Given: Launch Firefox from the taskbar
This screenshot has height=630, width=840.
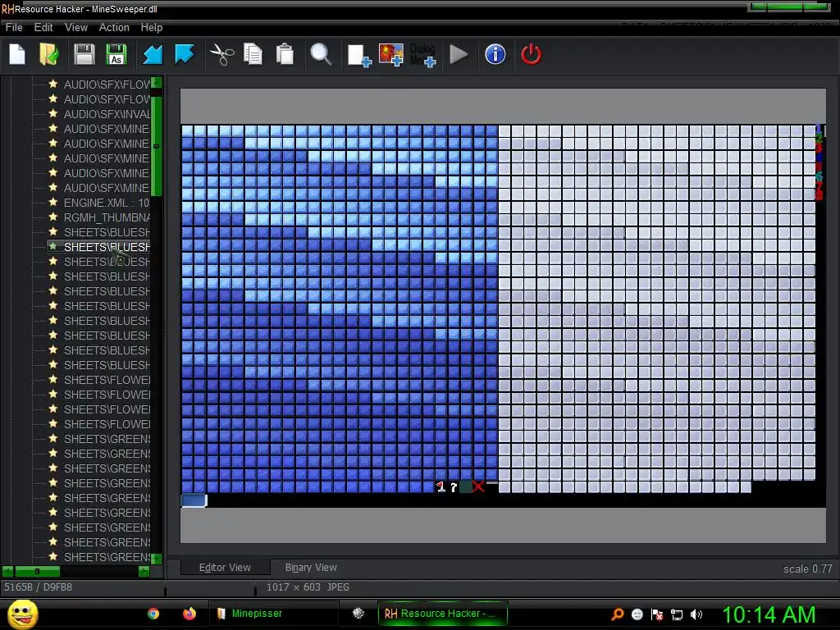Looking at the screenshot, I should click(x=189, y=614).
